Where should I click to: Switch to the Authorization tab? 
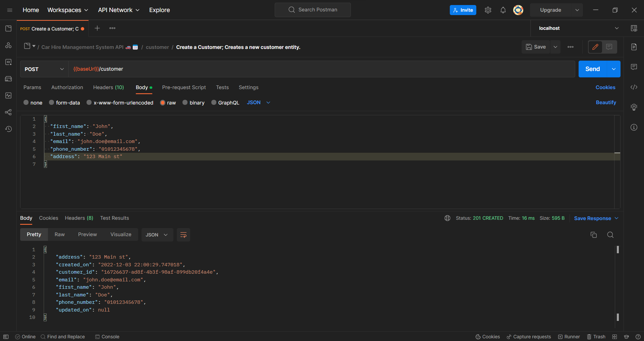click(67, 87)
